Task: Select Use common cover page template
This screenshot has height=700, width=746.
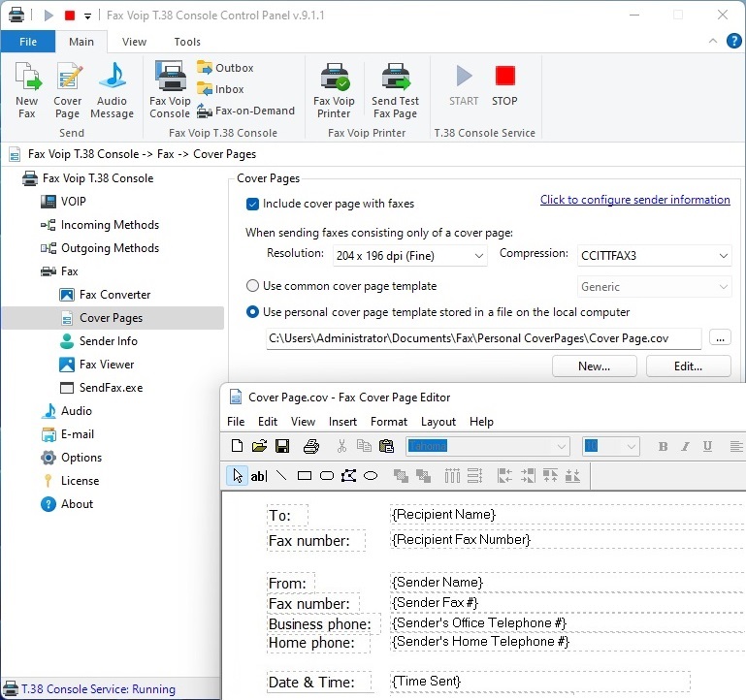Action: click(253, 286)
